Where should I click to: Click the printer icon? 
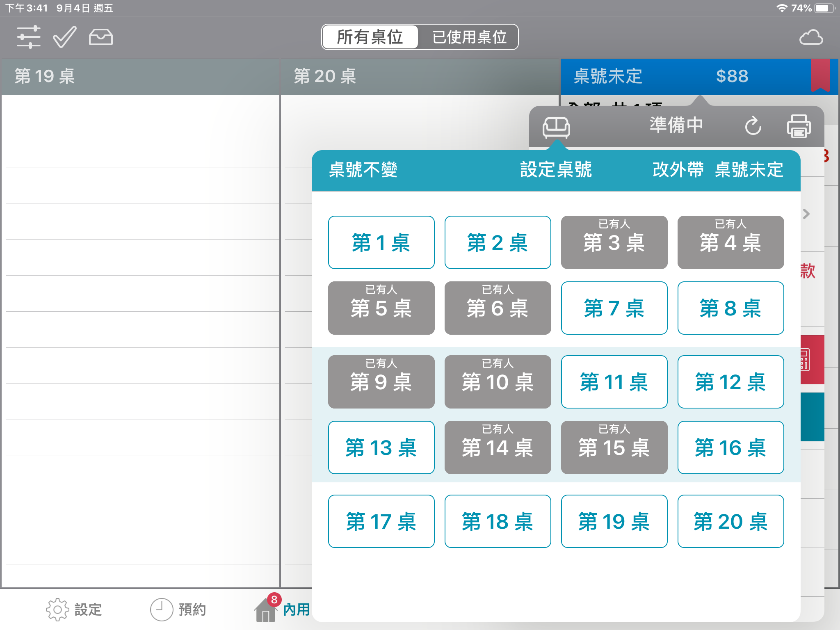[798, 126]
